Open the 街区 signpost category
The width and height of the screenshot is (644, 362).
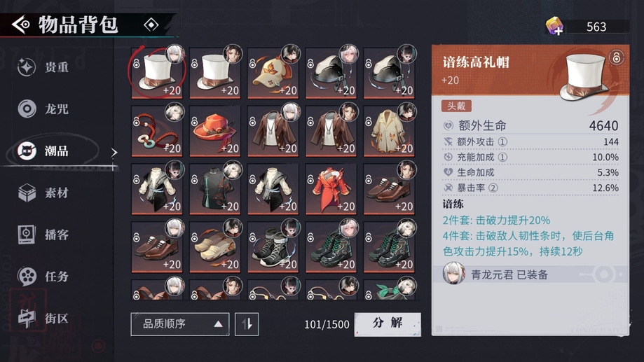43,318
